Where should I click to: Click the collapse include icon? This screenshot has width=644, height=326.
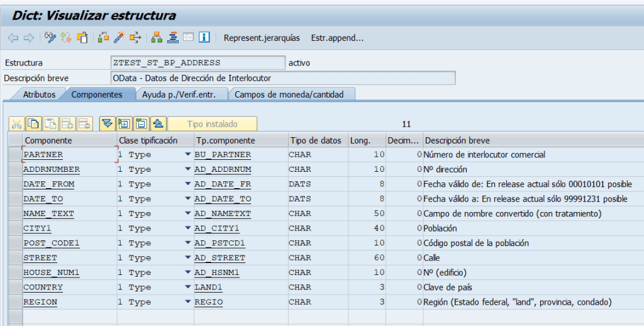point(141,123)
